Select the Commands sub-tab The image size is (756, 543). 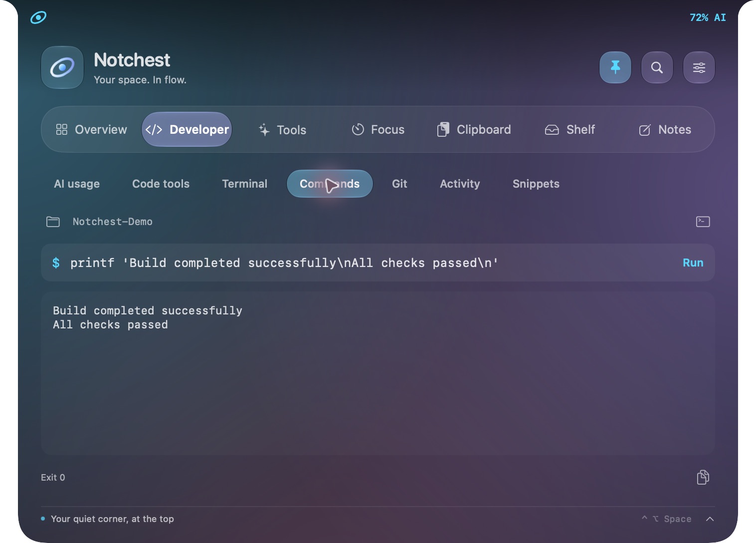point(330,184)
